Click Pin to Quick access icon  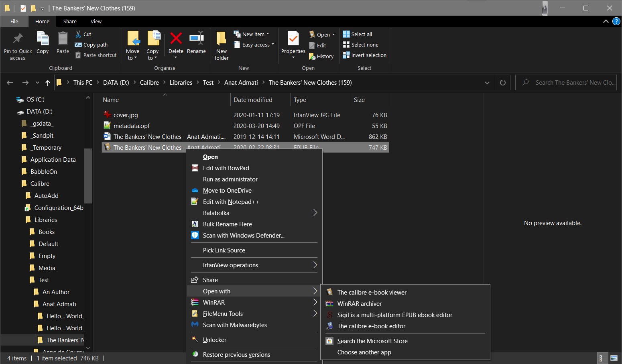[x=18, y=39]
